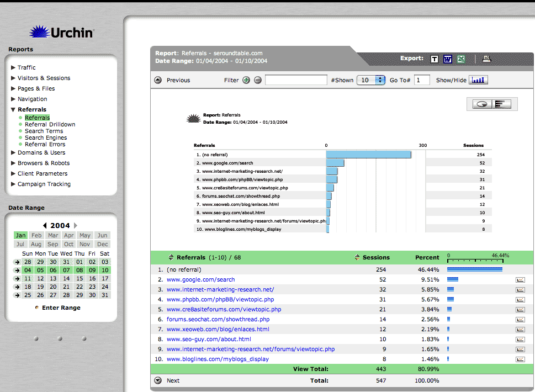Open trend graph for cre8asiteforums row

(x=520, y=309)
